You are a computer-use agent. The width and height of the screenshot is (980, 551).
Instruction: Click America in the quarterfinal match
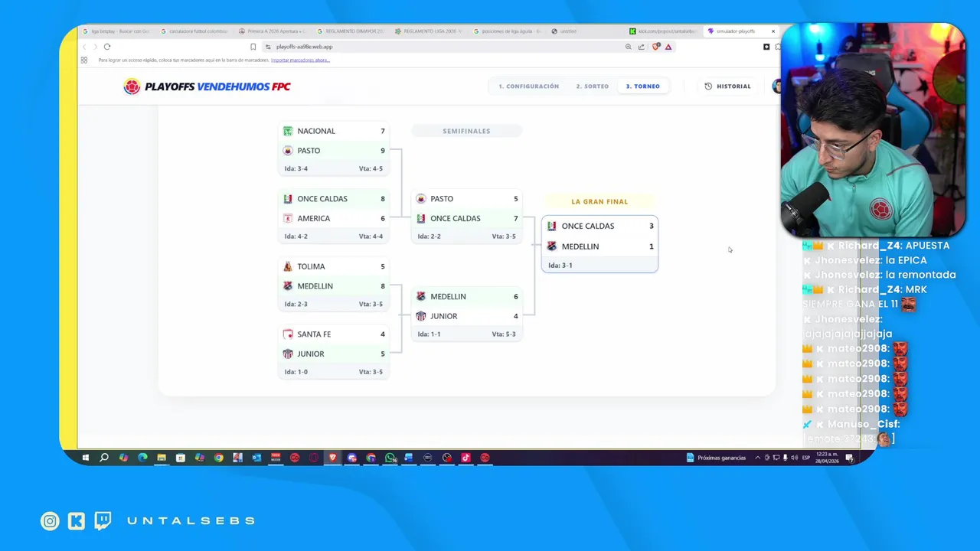[x=334, y=218]
